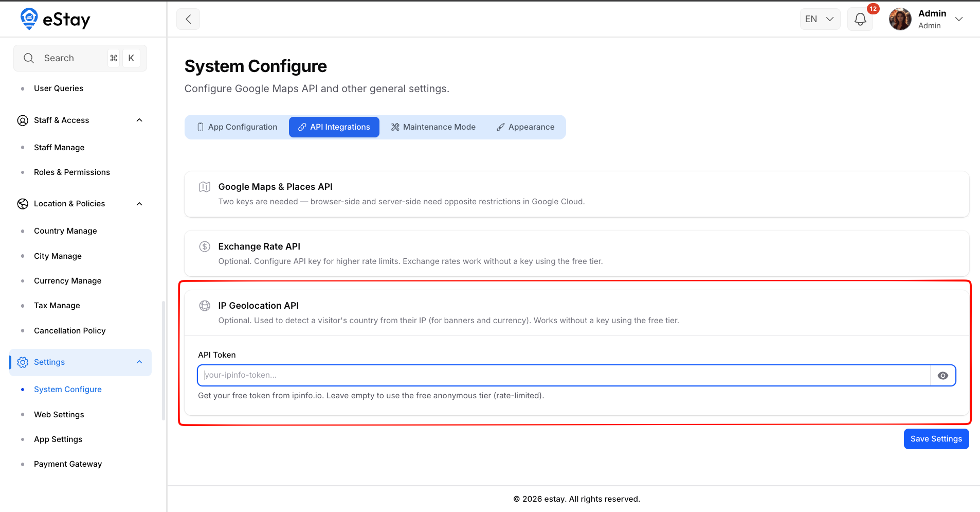Click the eStay logo
Viewport: 980px width, 512px height.
[x=55, y=19]
